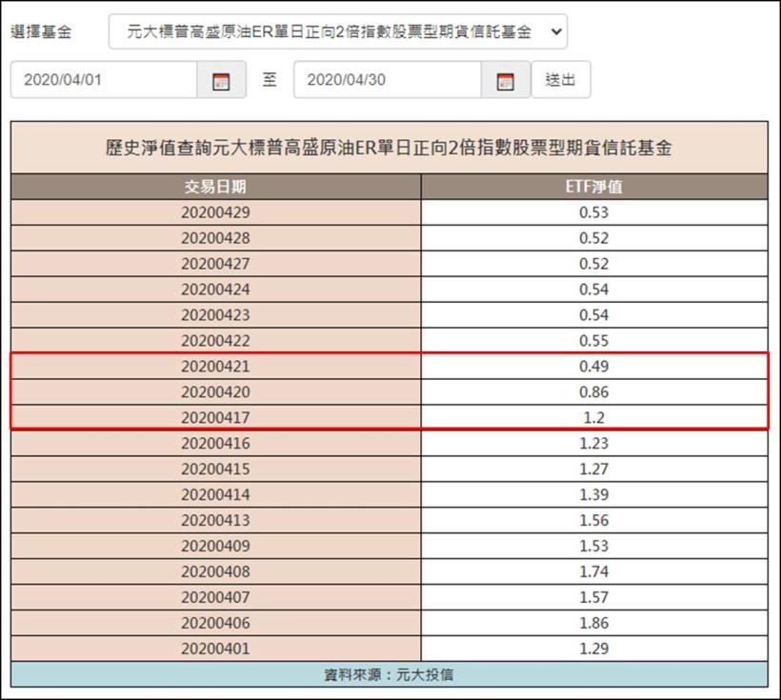
Task: Select the date cell 20200414
Action: [x=215, y=494]
